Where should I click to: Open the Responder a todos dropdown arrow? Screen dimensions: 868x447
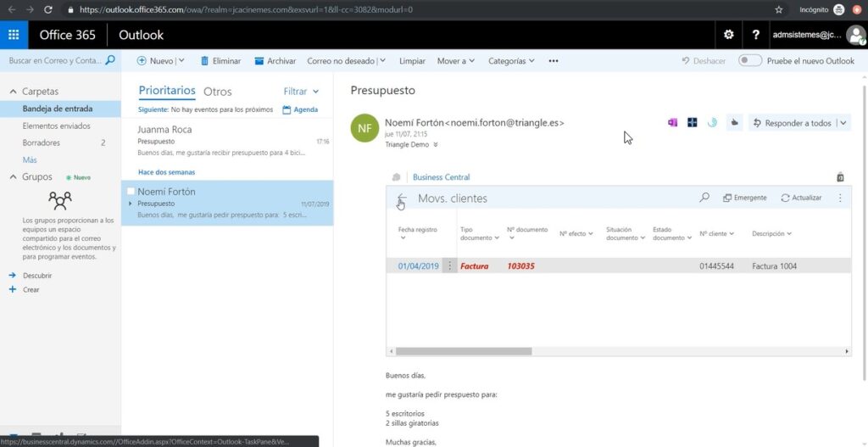[843, 123]
